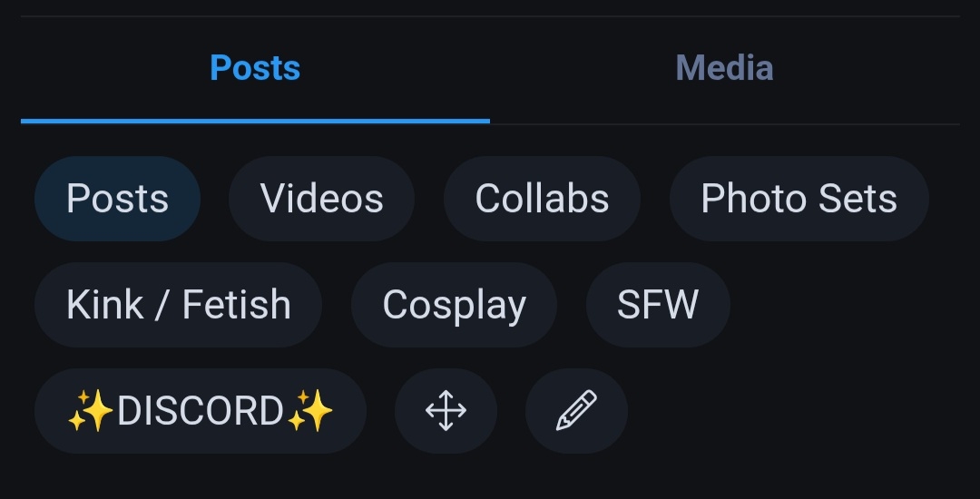Viewport: 980px width, 499px height.
Task: Click the four-arrow reorder icon
Action: coord(446,411)
